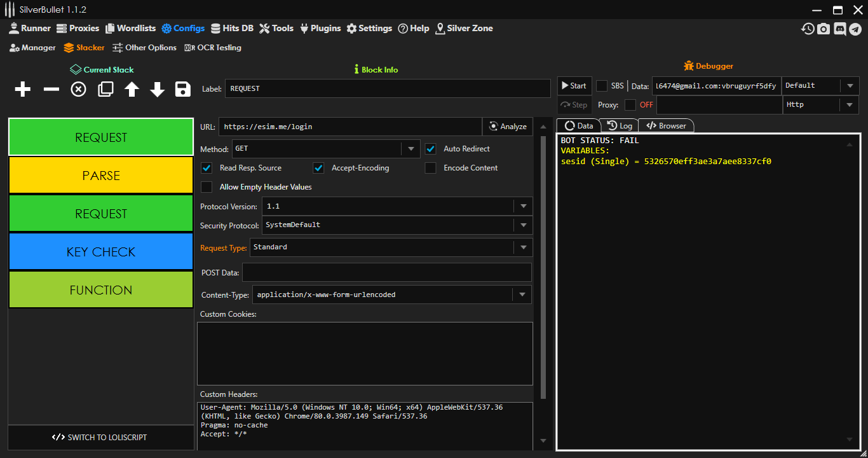
Task: Check the Allow Empty Header Values box
Action: [x=207, y=187]
